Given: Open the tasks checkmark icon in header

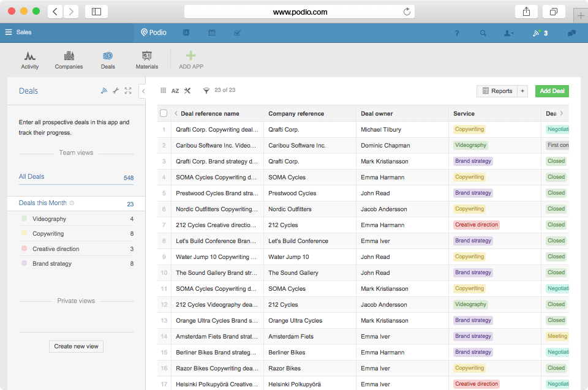Looking at the screenshot, I should coord(238,32).
